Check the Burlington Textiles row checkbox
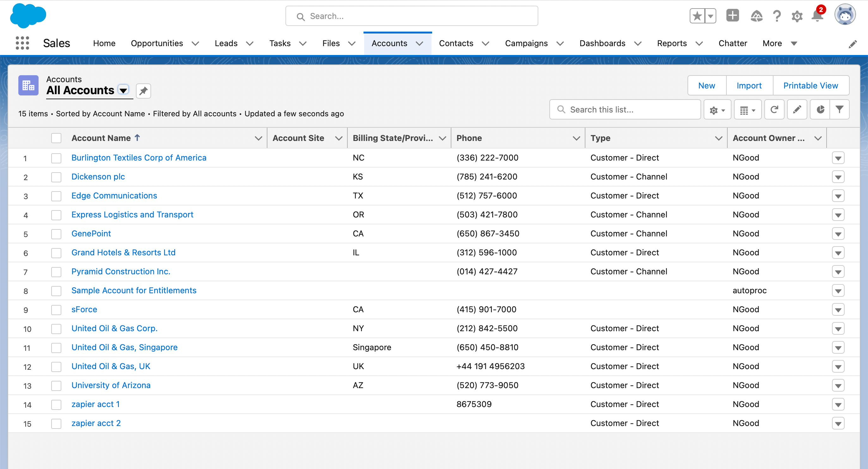The width and height of the screenshot is (868, 469). 56,158
